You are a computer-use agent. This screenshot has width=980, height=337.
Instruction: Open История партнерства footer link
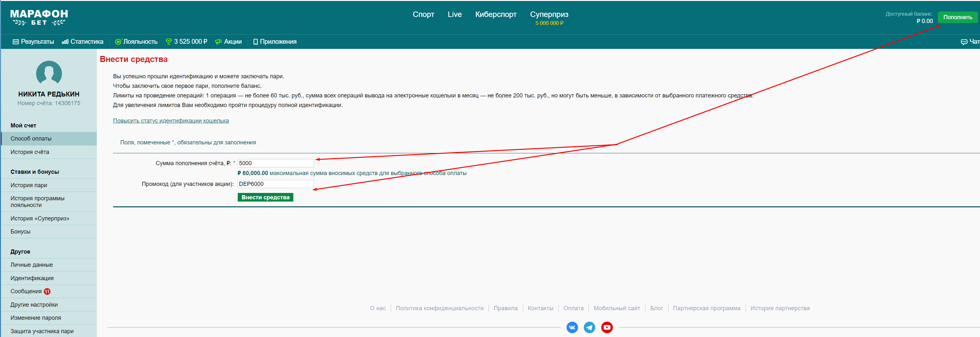tap(780, 308)
